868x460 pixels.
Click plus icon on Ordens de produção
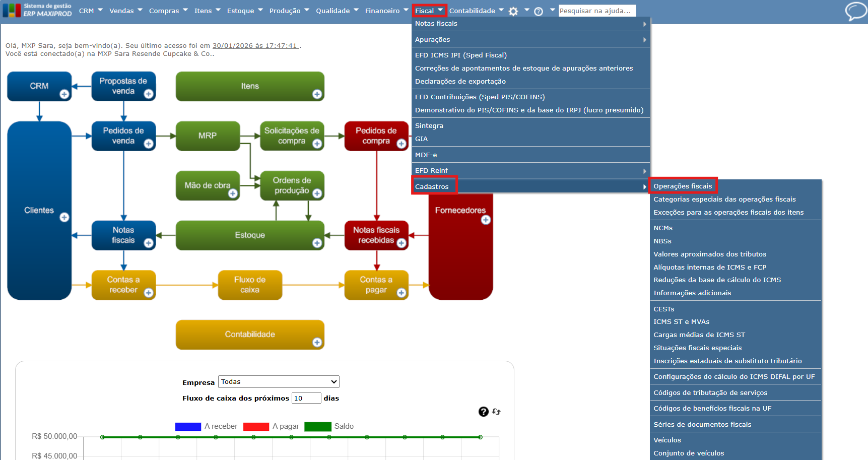(x=317, y=193)
